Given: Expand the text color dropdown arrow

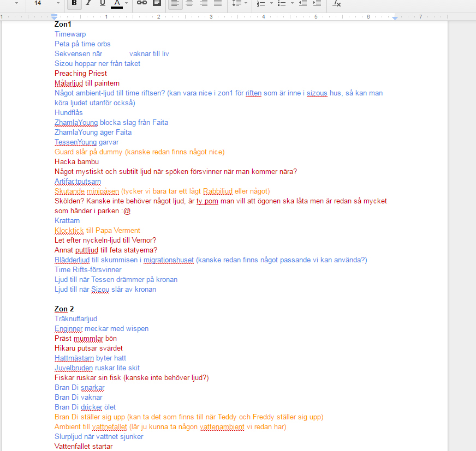Looking at the screenshot, I should (x=127, y=3).
